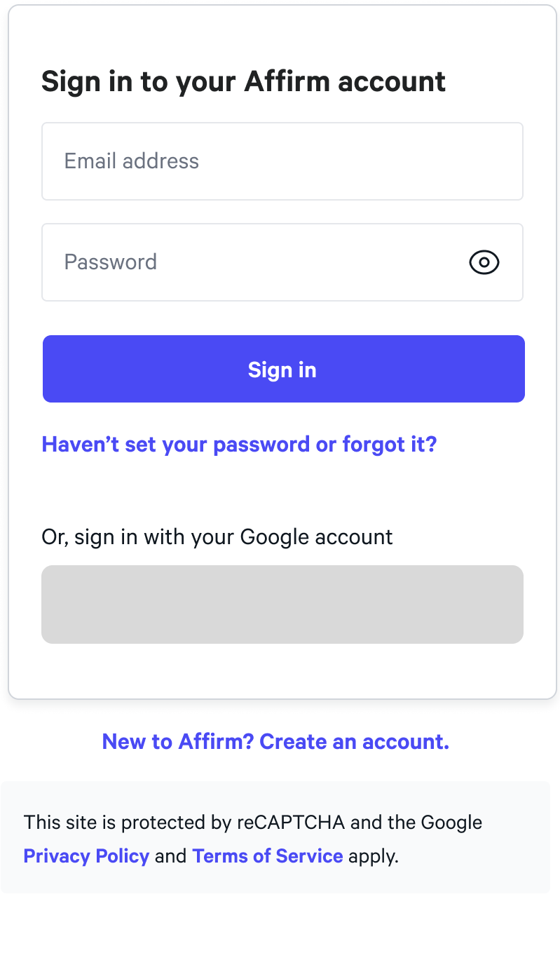Click the gray Google sign-in placeholder button
The height and width of the screenshot is (953, 560).
point(282,604)
